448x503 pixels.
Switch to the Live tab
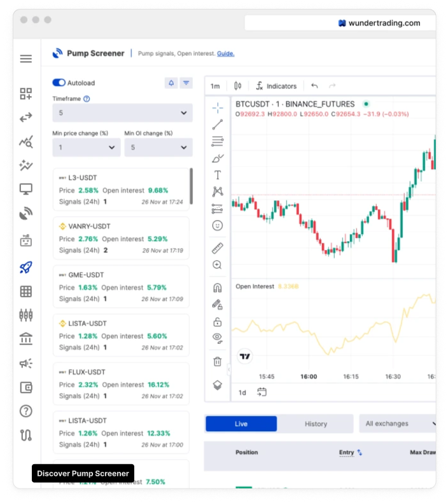coord(241,424)
